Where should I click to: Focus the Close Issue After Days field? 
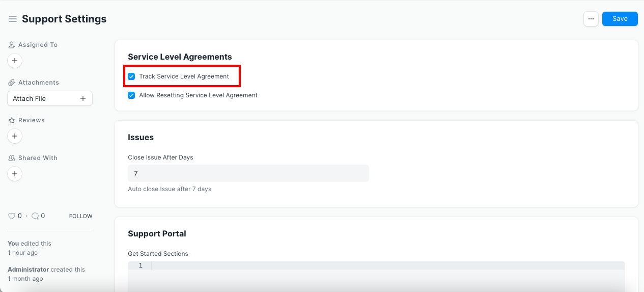(x=248, y=173)
